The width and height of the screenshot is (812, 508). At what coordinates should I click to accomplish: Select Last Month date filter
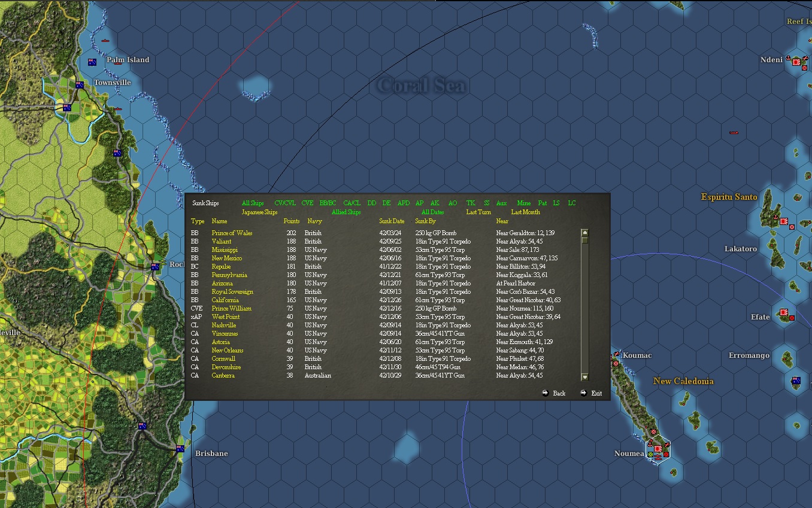click(x=525, y=212)
